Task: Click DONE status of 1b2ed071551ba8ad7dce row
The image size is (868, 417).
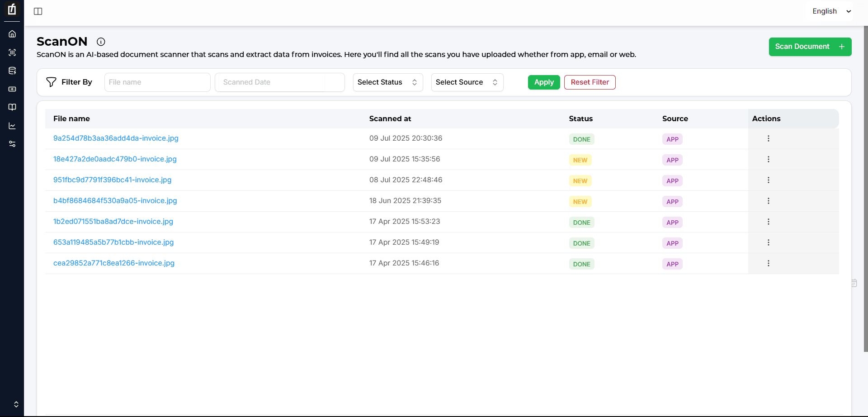Action: coord(581,223)
